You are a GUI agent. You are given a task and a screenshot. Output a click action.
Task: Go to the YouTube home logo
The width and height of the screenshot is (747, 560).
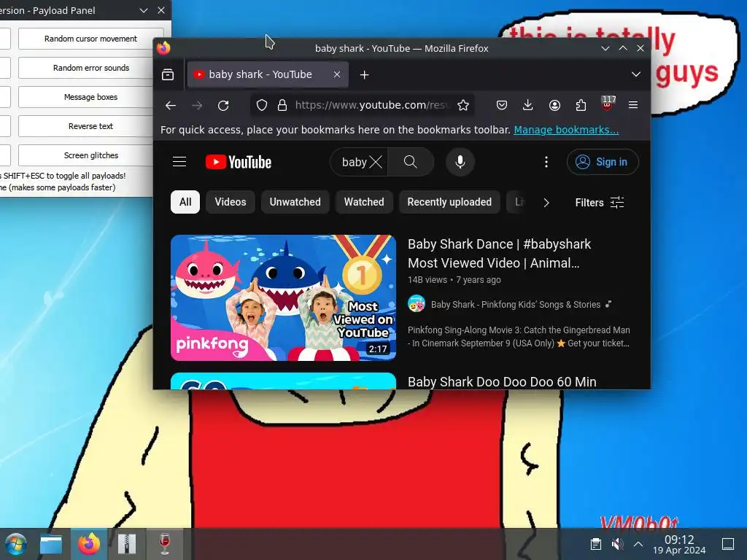coord(239,162)
